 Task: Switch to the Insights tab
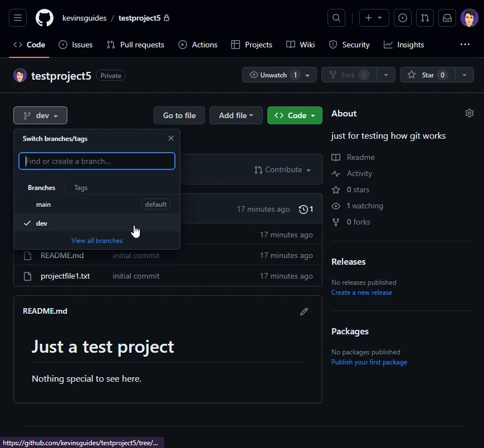point(404,45)
